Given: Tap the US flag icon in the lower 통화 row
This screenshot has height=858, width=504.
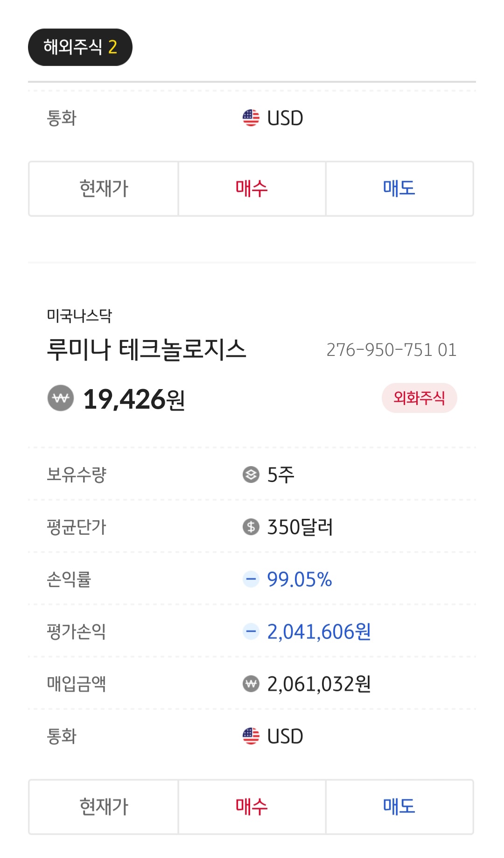Looking at the screenshot, I should tap(251, 736).
